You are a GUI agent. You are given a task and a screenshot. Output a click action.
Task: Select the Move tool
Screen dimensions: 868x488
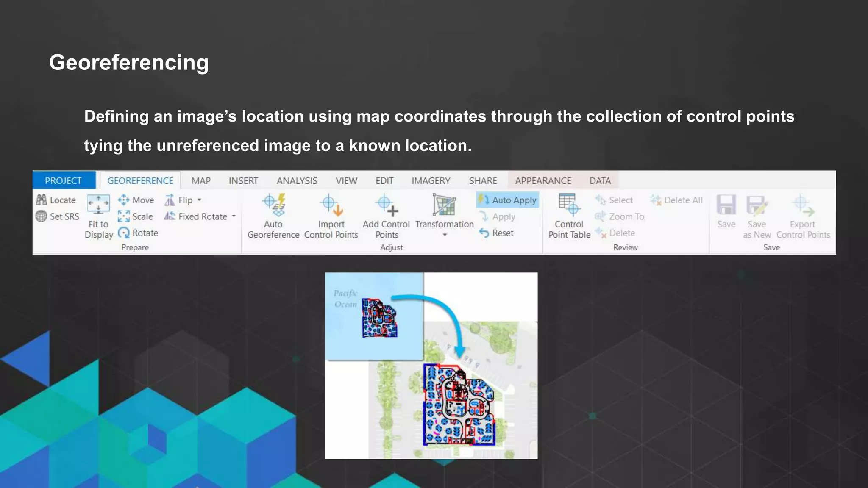pos(136,200)
